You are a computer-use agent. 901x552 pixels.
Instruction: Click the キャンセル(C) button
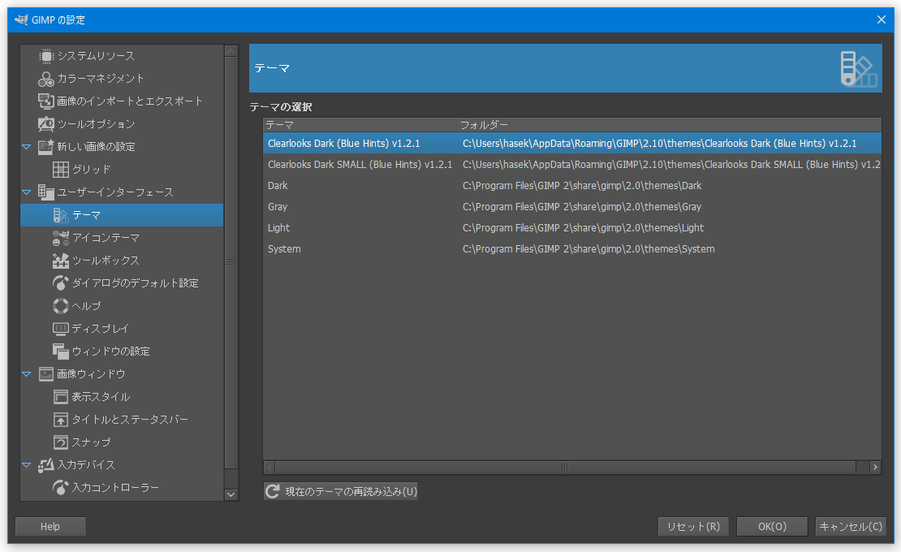click(850, 526)
